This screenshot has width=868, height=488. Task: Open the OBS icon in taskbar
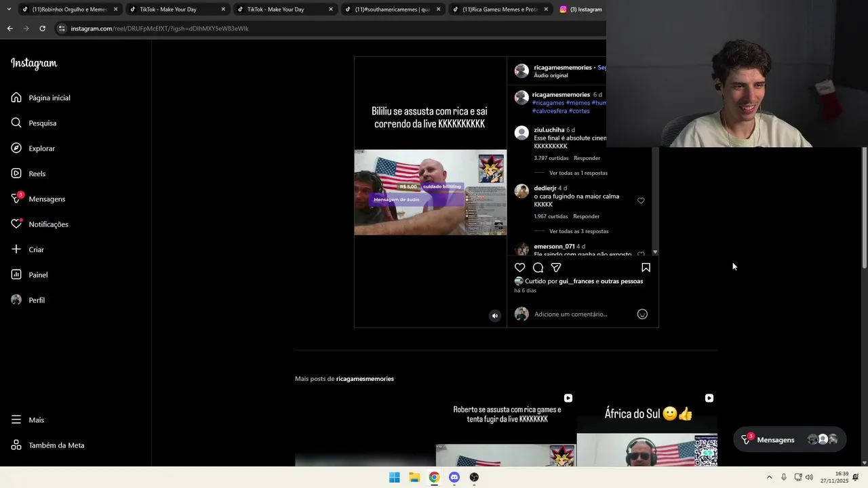474,477
